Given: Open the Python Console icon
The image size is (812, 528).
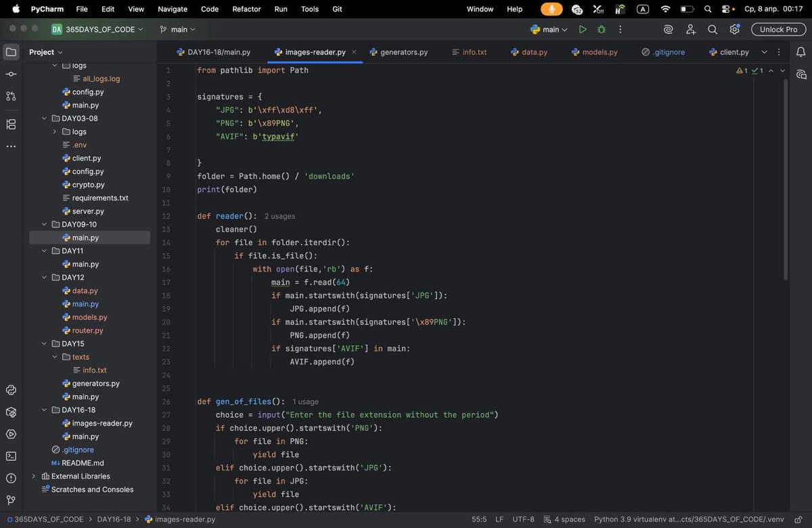Looking at the screenshot, I should [x=11, y=390].
